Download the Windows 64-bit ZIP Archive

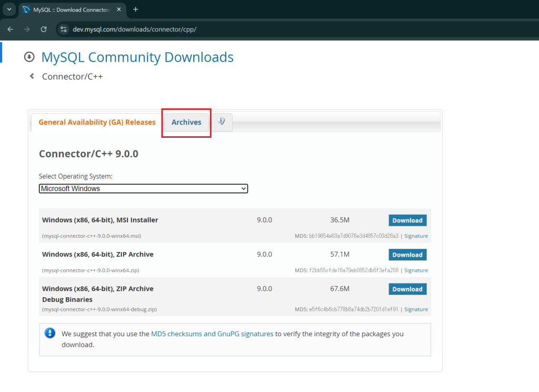407,255
